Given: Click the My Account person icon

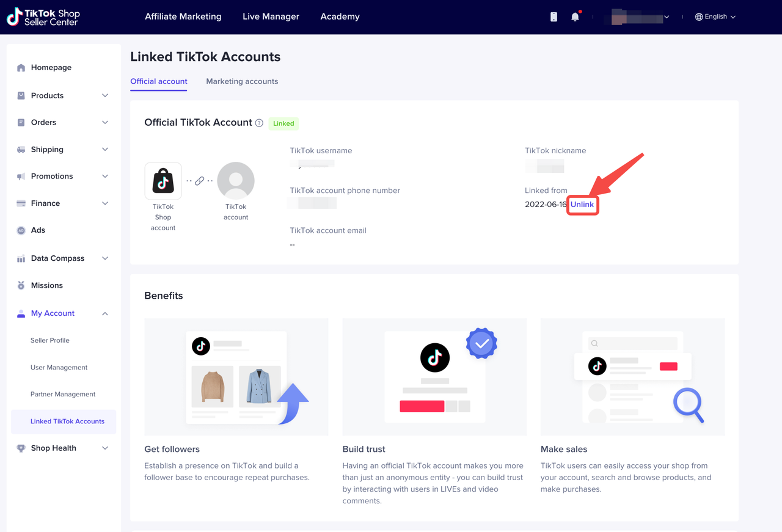Looking at the screenshot, I should [21, 313].
